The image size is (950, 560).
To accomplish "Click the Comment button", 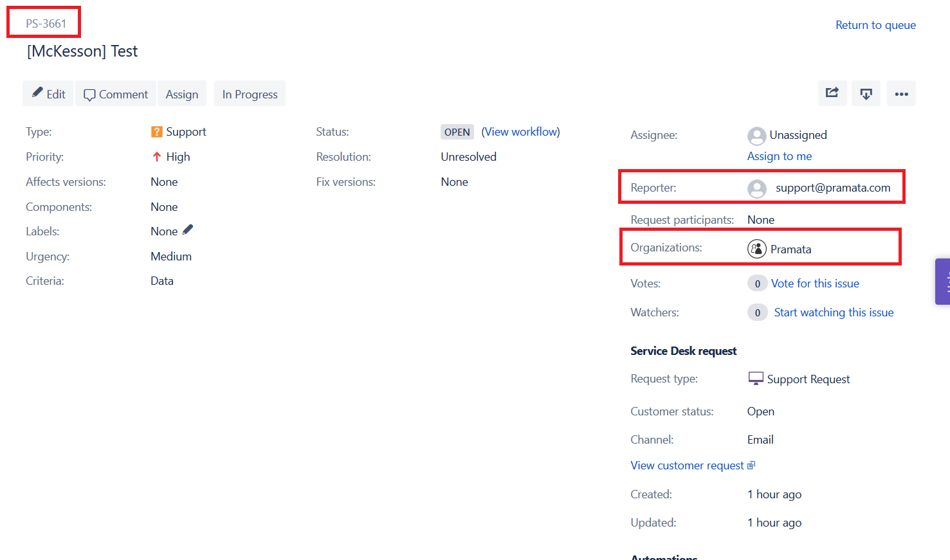I will (116, 93).
